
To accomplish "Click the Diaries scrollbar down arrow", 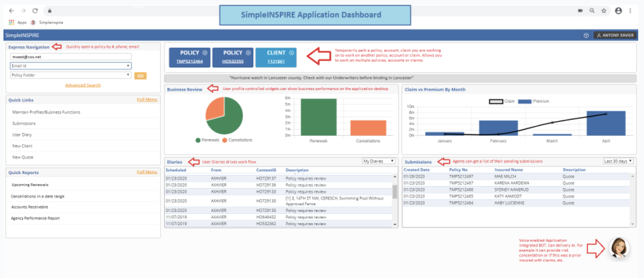I will pyautogui.click(x=395, y=224).
